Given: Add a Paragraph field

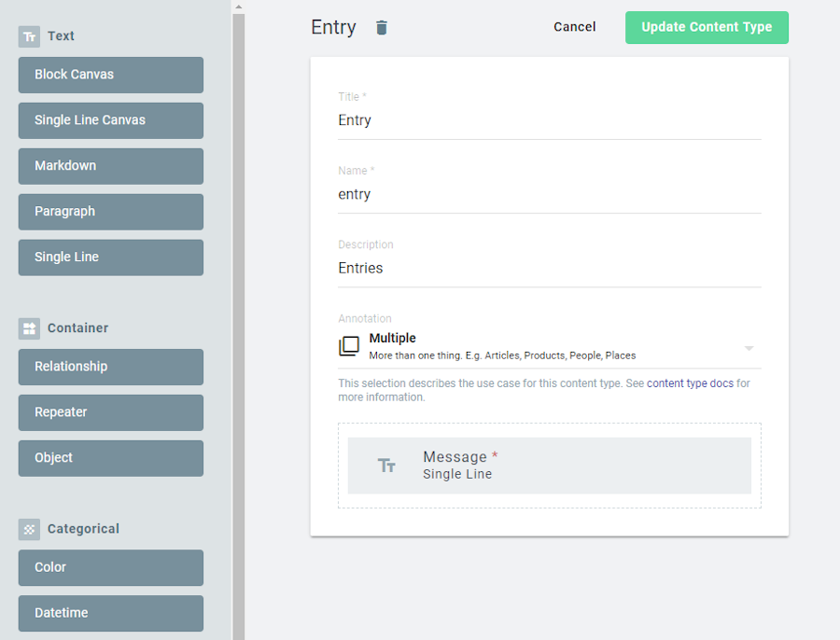Looking at the screenshot, I should tap(111, 212).
